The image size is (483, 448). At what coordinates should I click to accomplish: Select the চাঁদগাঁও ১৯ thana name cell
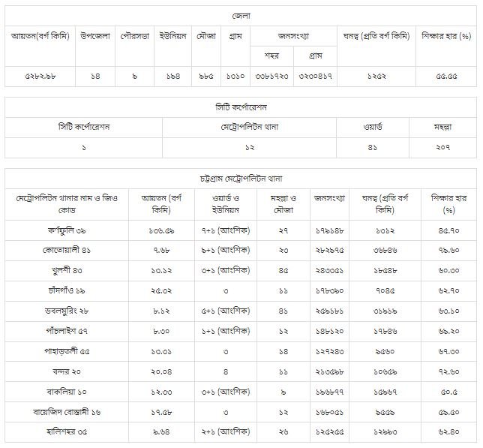70,289
